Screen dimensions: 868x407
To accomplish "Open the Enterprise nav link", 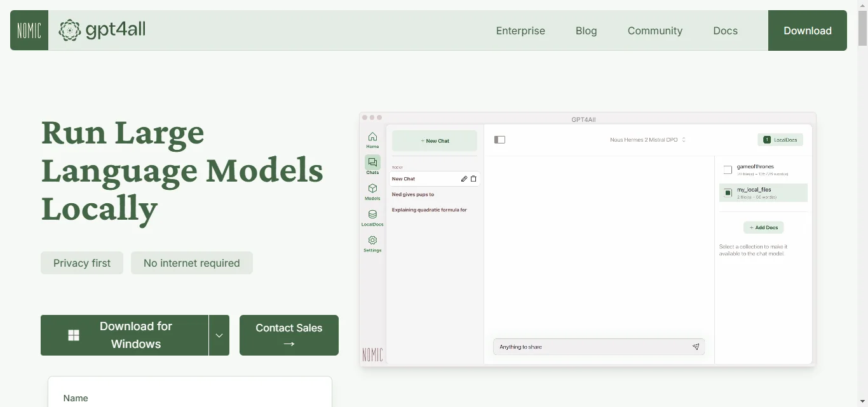I will (x=520, y=30).
